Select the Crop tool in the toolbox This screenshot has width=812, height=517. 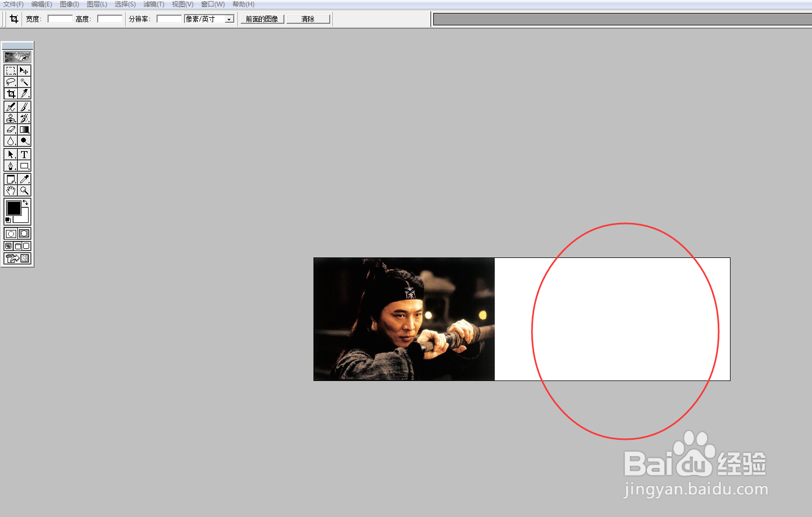click(x=11, y=93)
